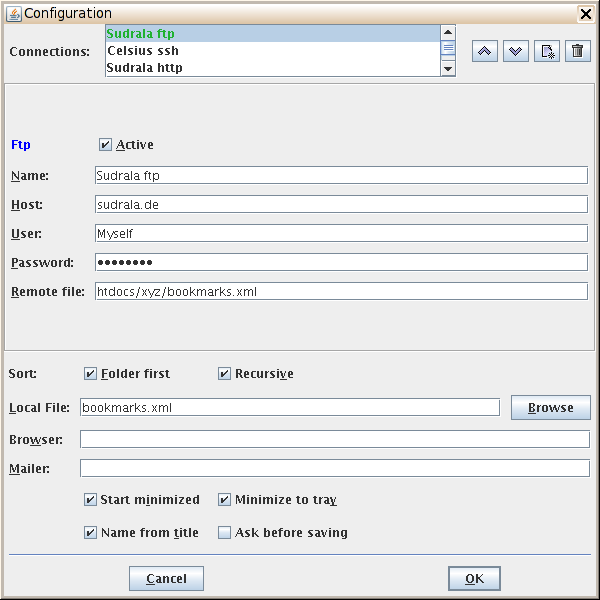Viewport: 600px width, 600px height.
Task: Click the new connection icon
Action: 547,51
